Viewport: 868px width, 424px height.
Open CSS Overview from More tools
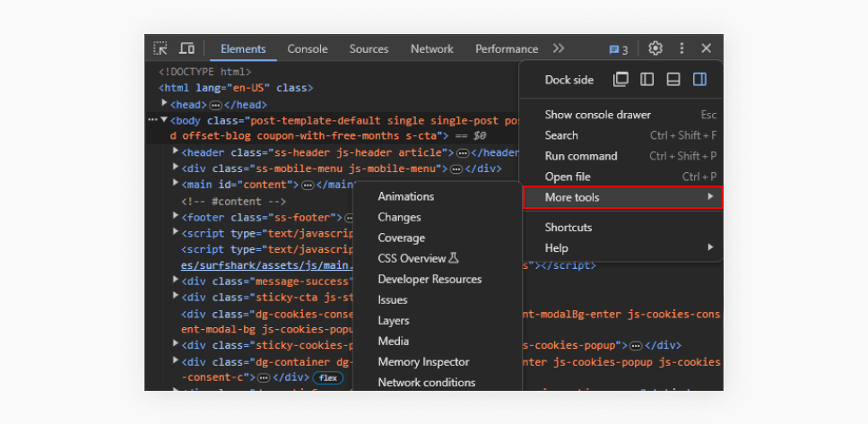pos(438,258)
